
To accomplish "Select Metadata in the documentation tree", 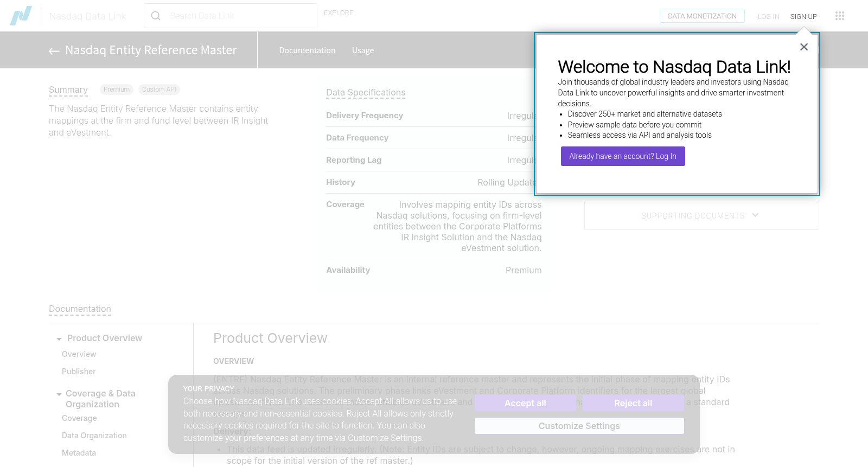I will pyautogui.click(x=79, y=453).
